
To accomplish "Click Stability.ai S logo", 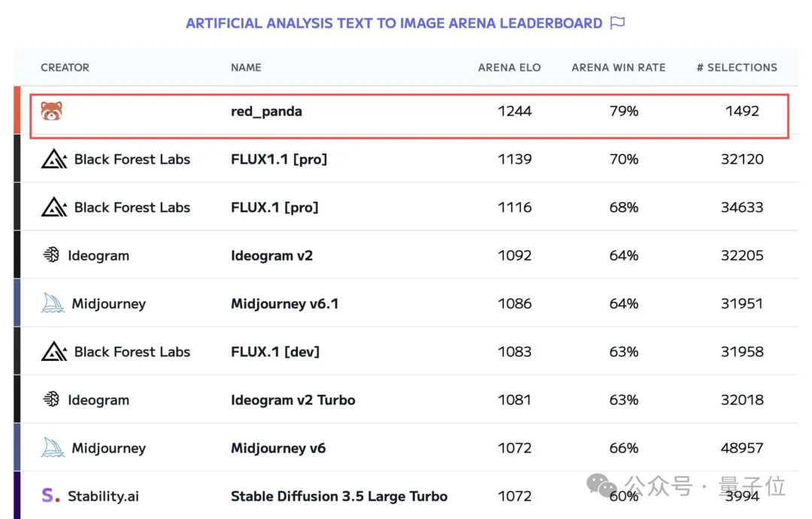I will click(x=50, y=496).
